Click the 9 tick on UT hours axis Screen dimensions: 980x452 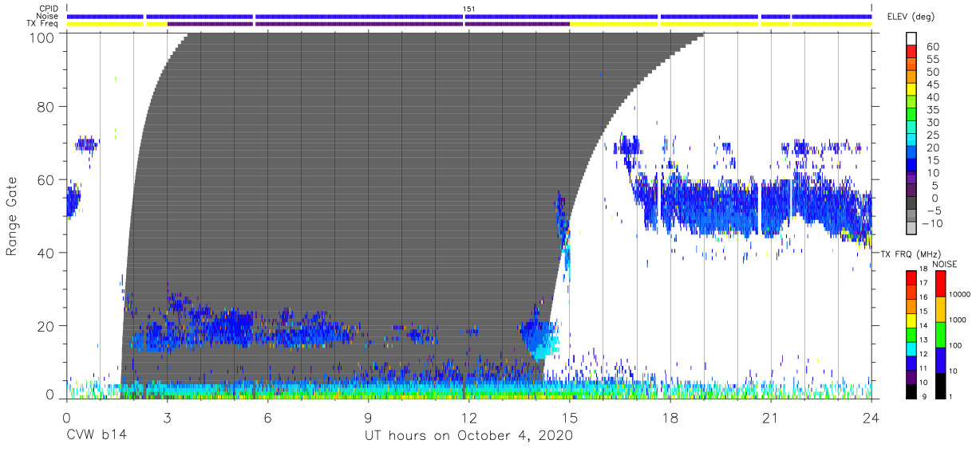click(x=369, y=418)
